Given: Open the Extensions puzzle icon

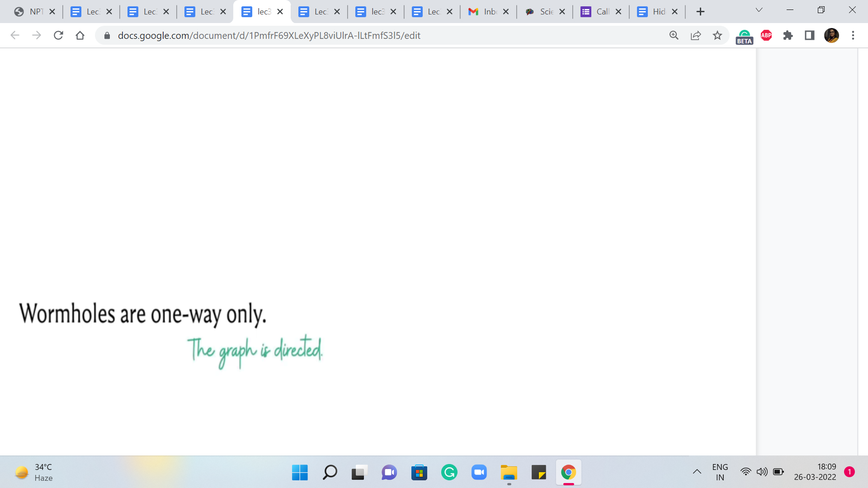Looking at the screenshot, I should click(x=788, y=35).
